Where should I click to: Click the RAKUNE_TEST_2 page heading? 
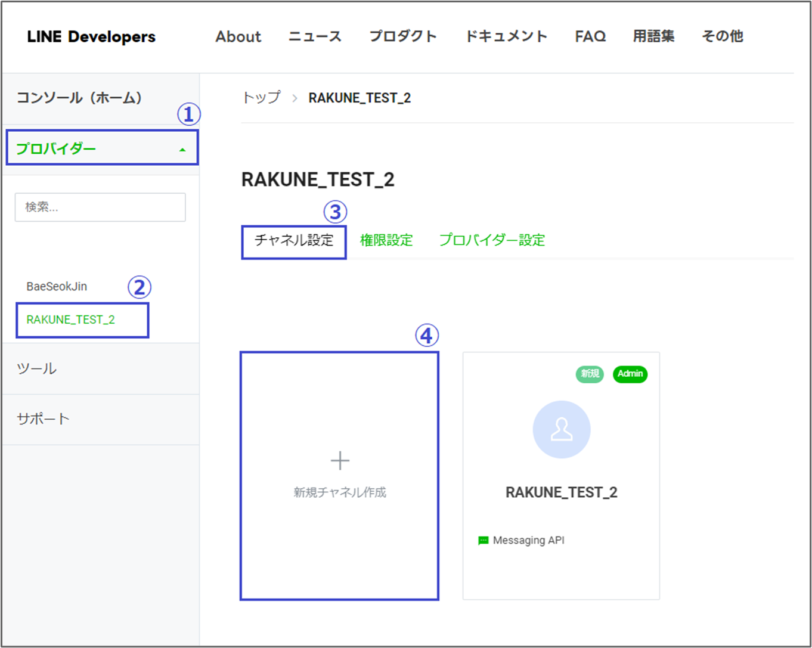point(318,179)
